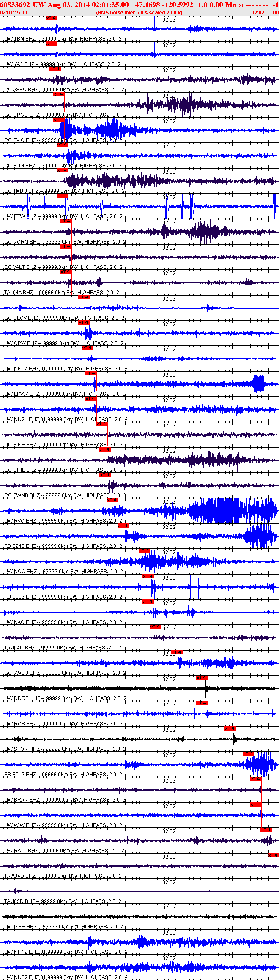Select the UW WIW EHZ station label

[63, 825]
